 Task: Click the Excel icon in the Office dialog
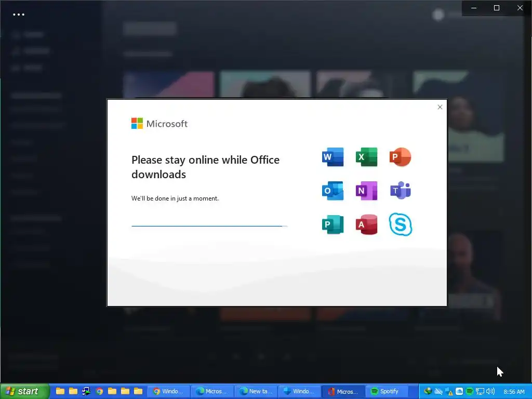[x=366, y=157]
